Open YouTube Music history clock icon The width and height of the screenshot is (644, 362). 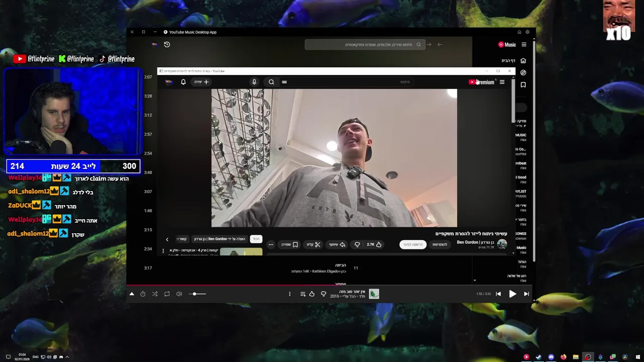(x=167, y=44)
